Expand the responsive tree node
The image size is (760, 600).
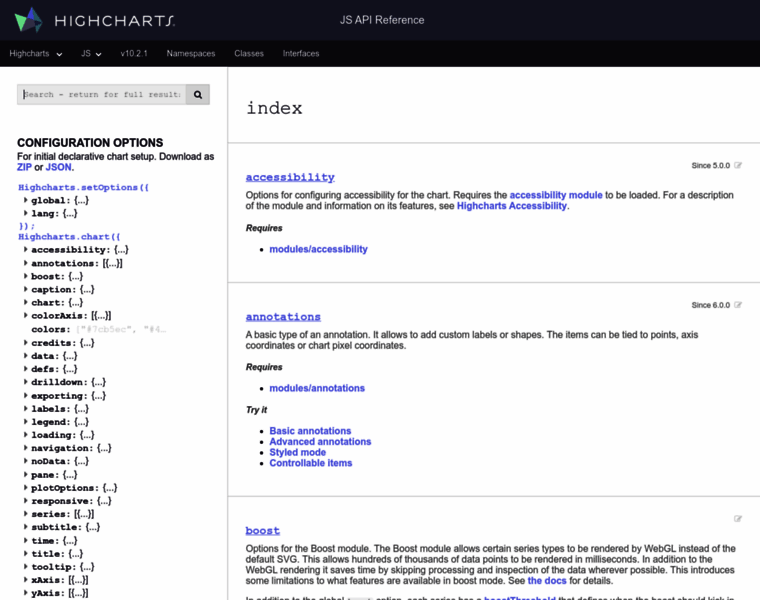(26, 500)
